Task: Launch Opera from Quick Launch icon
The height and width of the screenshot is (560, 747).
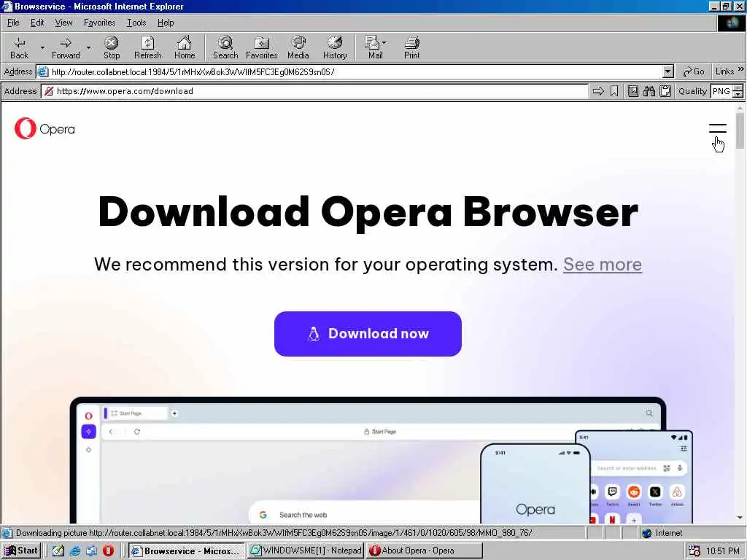Action: [x=108, y=551]
